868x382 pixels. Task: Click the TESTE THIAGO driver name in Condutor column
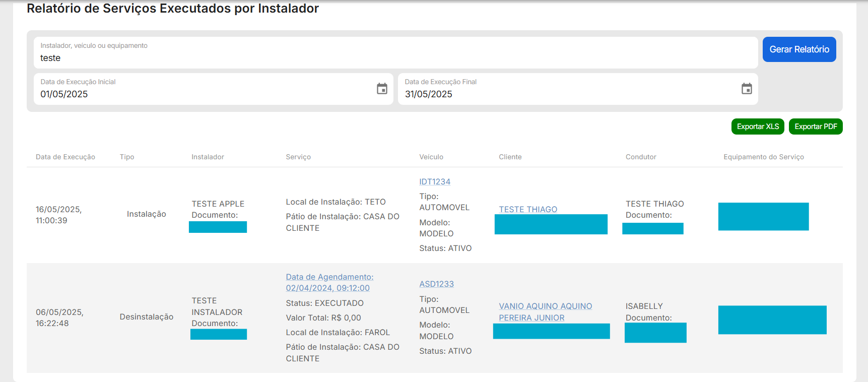tap(655, 204)
